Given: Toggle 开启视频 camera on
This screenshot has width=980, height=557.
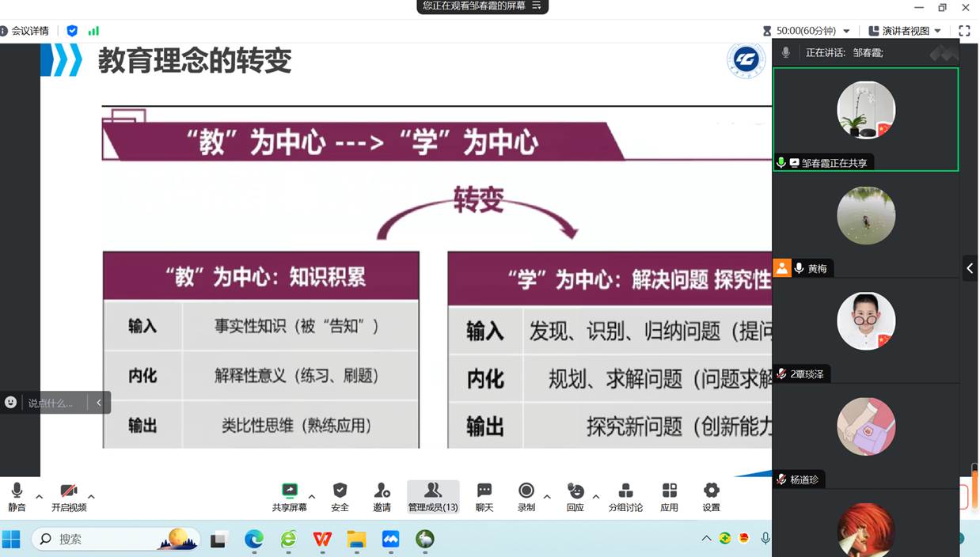Looking at the screenshot, I should [x=69, y=491].
